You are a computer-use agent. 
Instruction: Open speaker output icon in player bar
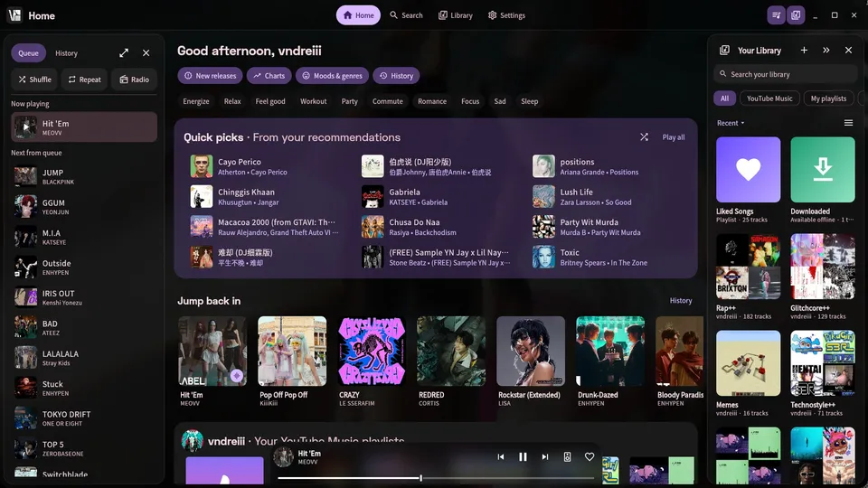tap(567, 457)
